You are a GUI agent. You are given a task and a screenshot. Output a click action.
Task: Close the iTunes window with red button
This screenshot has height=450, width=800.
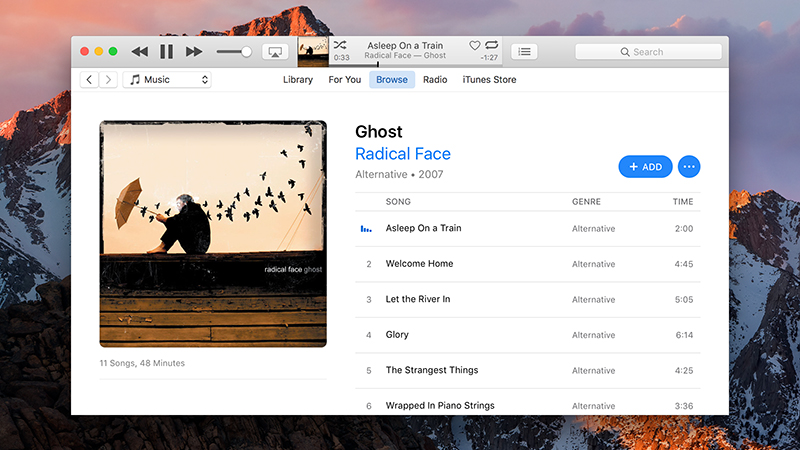tap(85, 51)
